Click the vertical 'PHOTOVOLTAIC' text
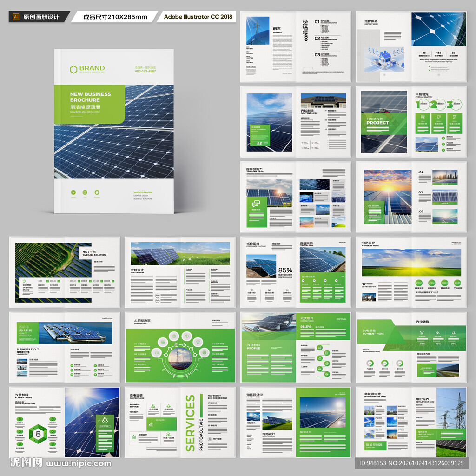Viewport: 476px width, 476px height. (201, 435)
